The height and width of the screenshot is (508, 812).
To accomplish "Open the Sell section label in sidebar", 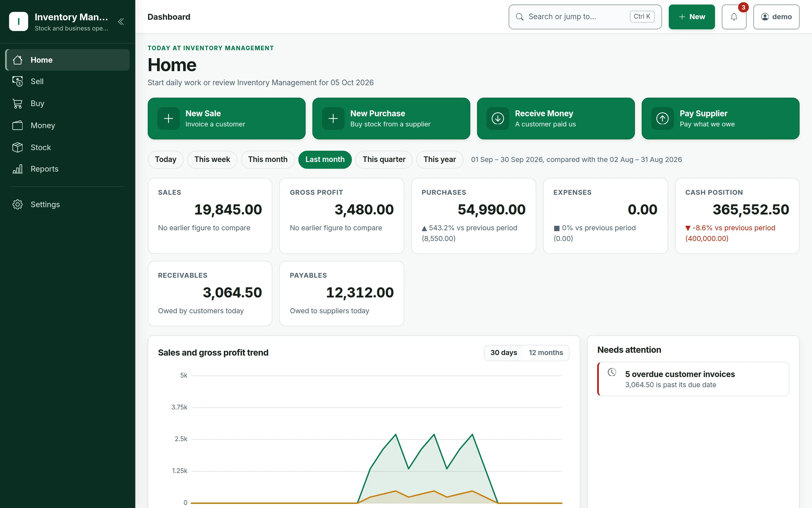I will (37, 81).
